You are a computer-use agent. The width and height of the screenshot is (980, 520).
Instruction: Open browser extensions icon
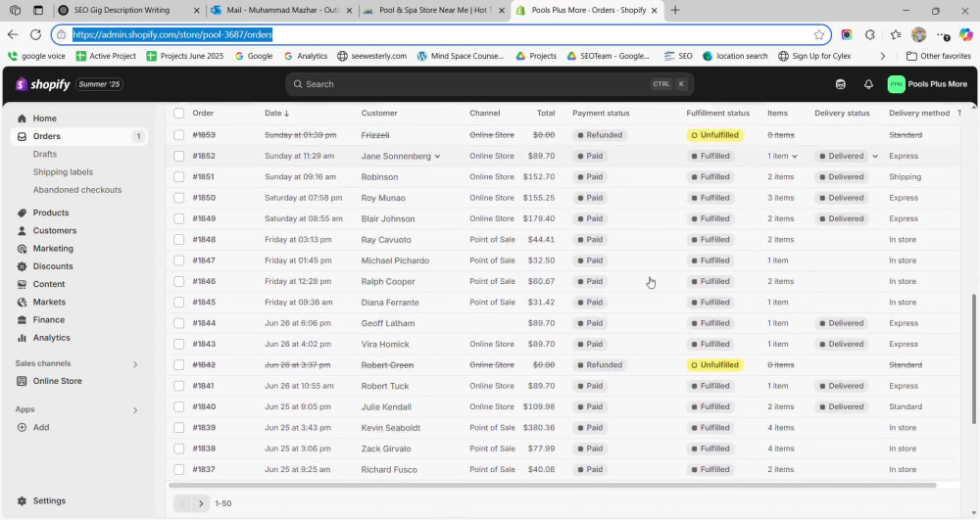[870, 35]
